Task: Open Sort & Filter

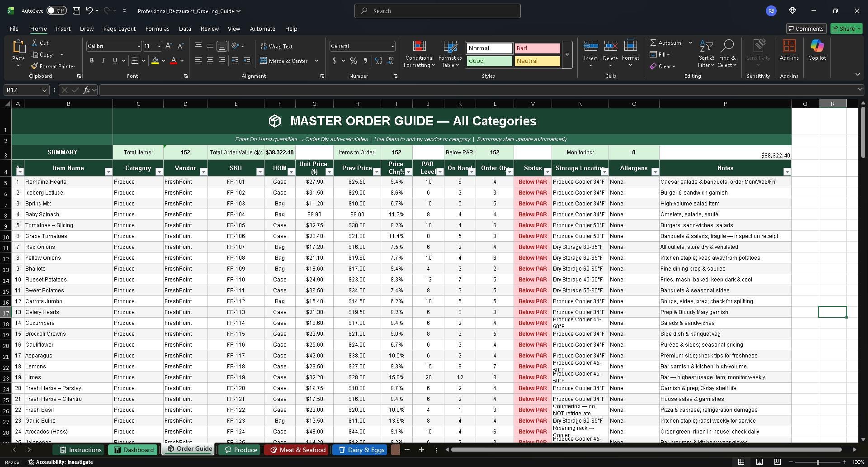Action: tap(706, 54)
